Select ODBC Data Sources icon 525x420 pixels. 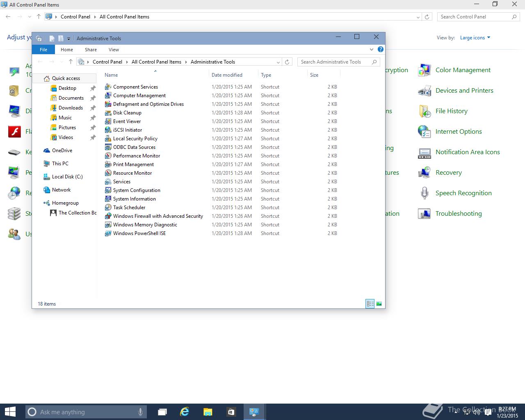coord(108,147)
